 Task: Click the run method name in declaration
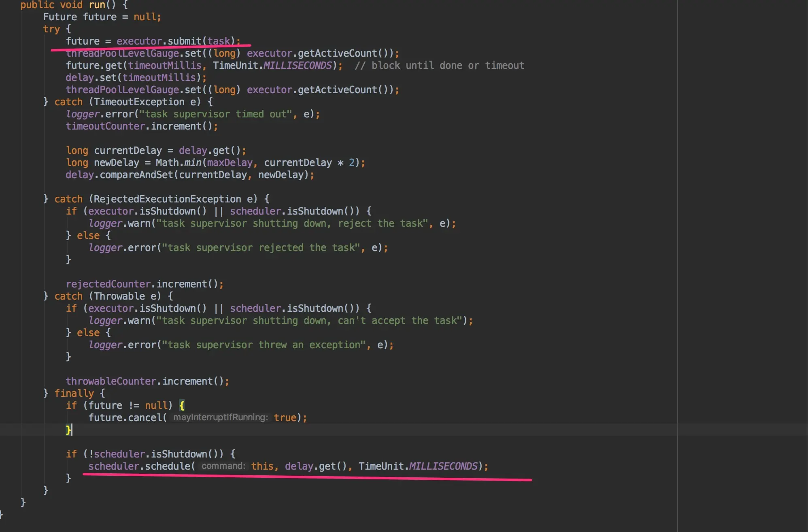97,5
